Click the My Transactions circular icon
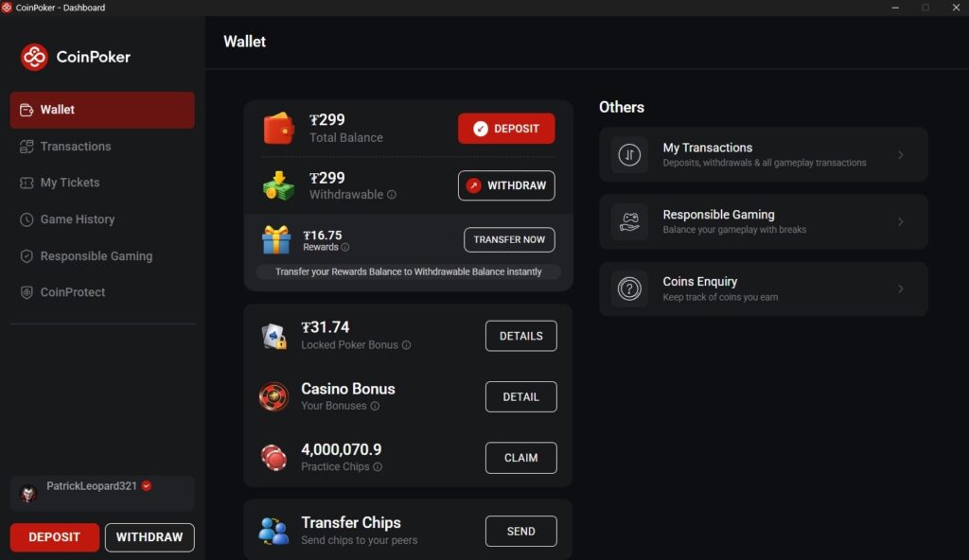The width and height of the screenshot is (969, 560). point(629,153)
